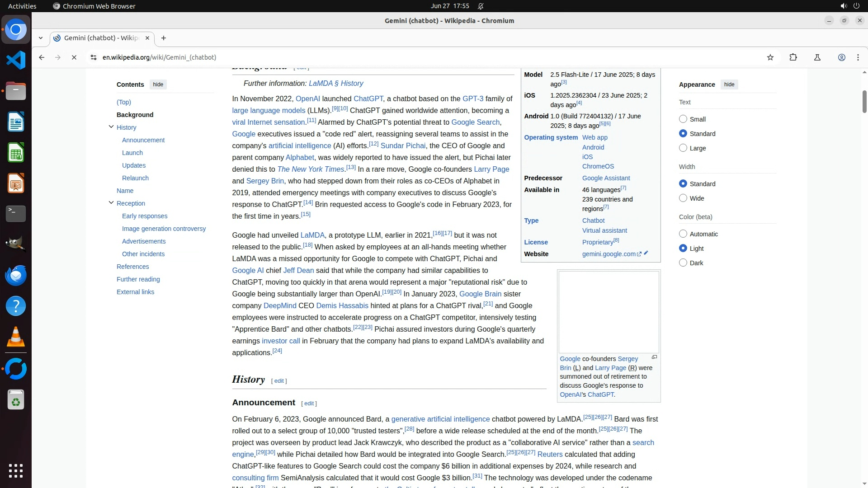The height and width of the screenshot is (488, 868).
Task: Click the view site information icon
Action: (x=93, y=57)
